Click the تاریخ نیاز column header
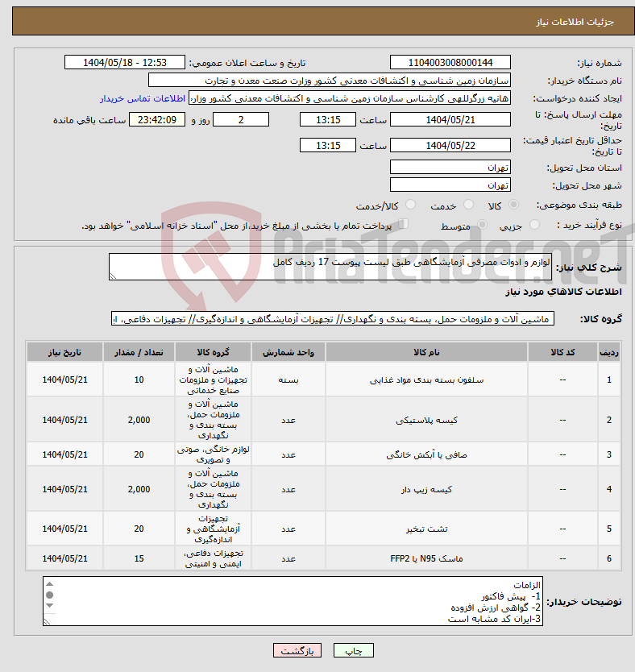The width and height of the screenshot is (635, 672). click(x=64, y=352)
